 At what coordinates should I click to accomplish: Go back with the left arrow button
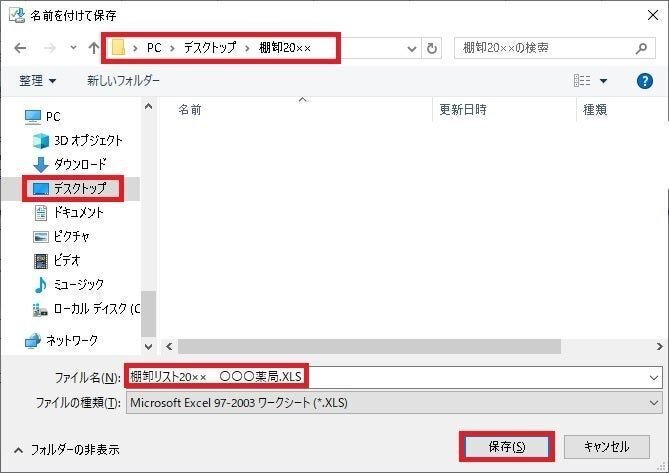click(x=20, y=48)
